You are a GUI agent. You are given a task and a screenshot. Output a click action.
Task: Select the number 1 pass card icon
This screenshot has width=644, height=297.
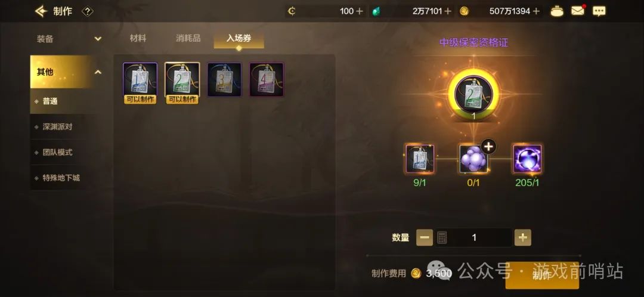(x=140, y=80)
